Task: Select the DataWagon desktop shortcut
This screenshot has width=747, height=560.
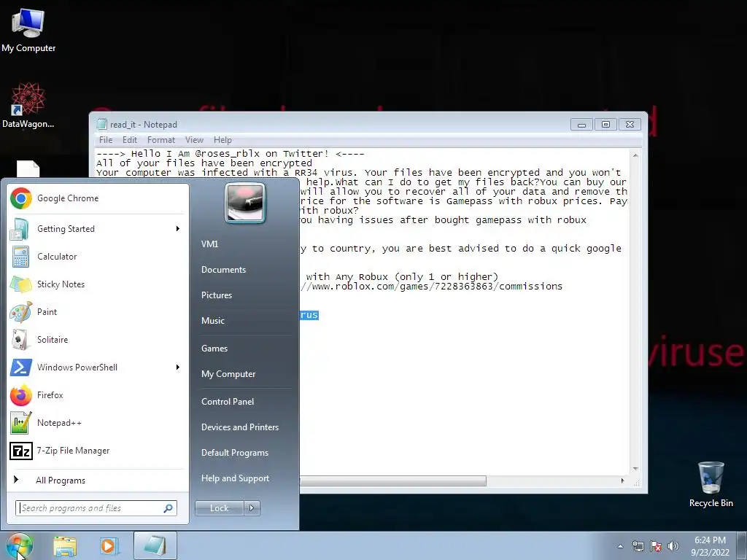Action: pos(28,105)
